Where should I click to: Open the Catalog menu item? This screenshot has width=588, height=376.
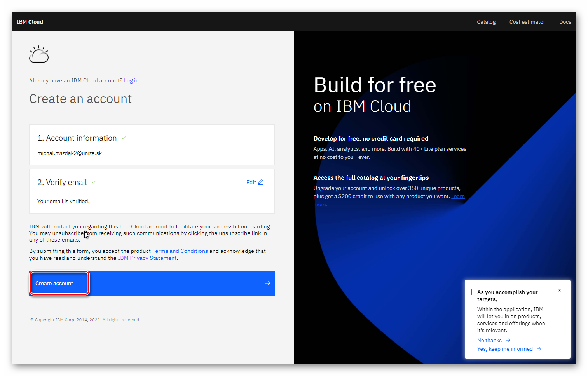coord(486,22)
